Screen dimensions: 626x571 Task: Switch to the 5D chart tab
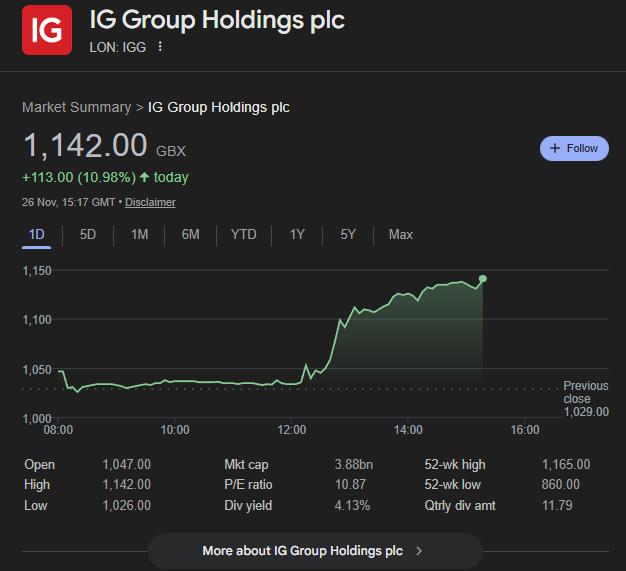point(88,235)
